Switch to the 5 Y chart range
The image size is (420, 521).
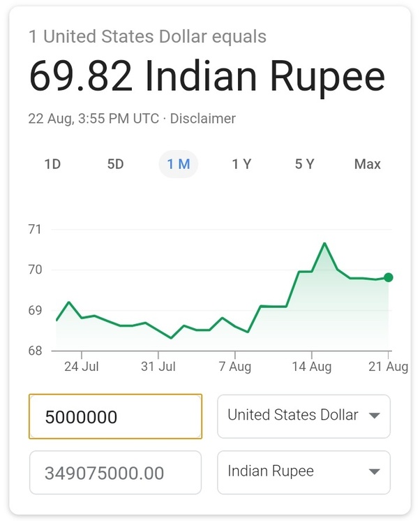click(304, 164)
